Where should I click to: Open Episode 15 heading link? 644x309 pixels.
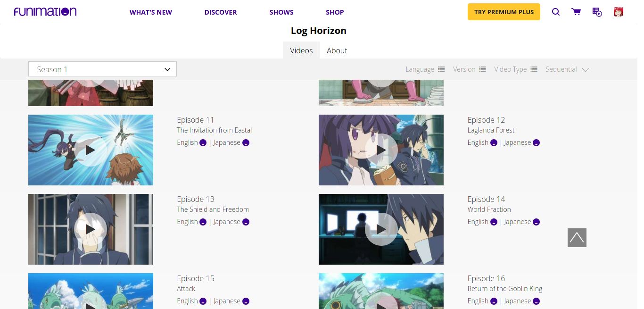point(196,278)
